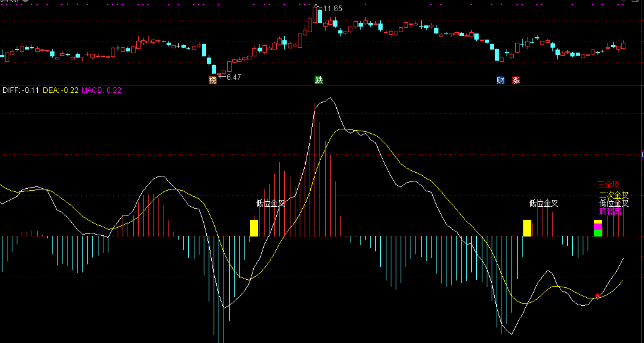Click the 11.65 high price annotation
The width and height of the screenshot is (644, 343).
332,9
